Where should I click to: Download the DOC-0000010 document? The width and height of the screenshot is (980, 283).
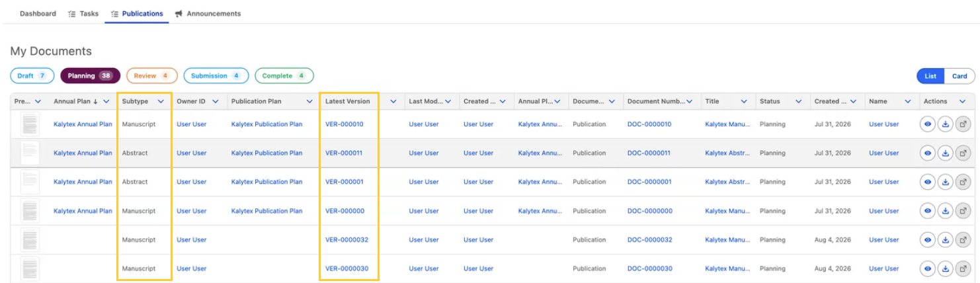click(946, 124)
